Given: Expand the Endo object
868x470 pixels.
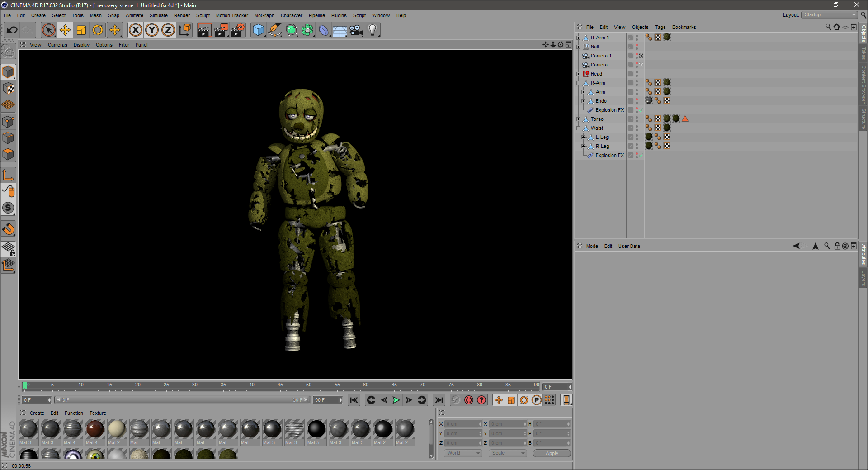Looking at the screenshot, I should (x=583, y=101).
